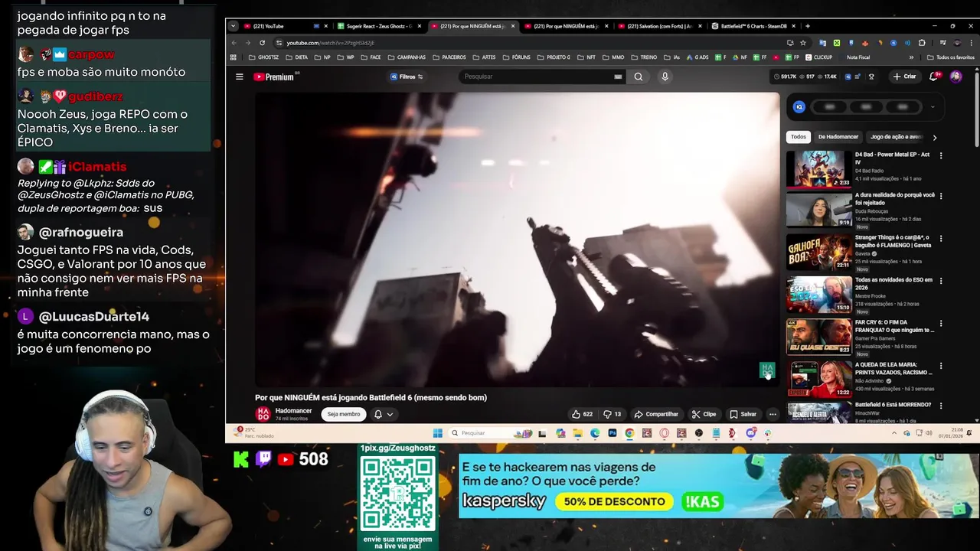
Task: Click the Seja membro button
Action: (344, 414)
